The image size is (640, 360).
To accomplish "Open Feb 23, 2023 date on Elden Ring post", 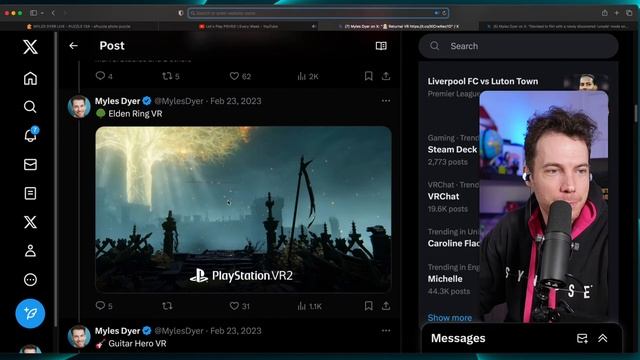I will coord(236,101).
